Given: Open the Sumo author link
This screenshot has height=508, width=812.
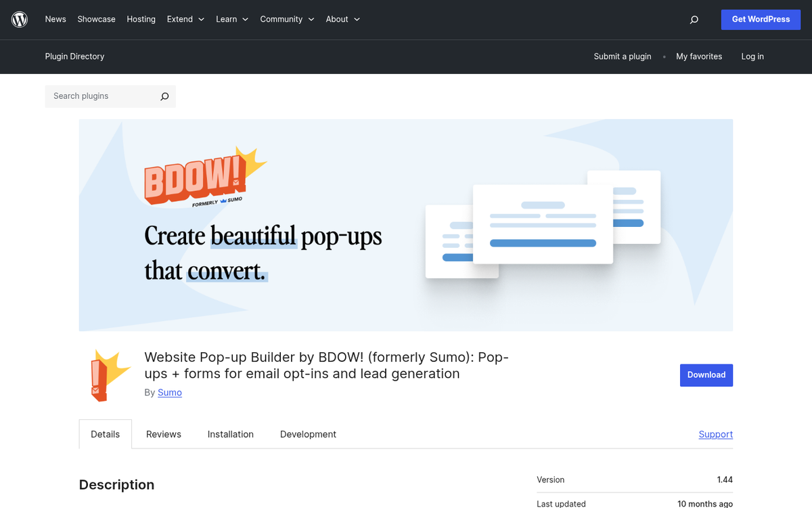Looking at the screenshot, I should (x=169, y=392).
